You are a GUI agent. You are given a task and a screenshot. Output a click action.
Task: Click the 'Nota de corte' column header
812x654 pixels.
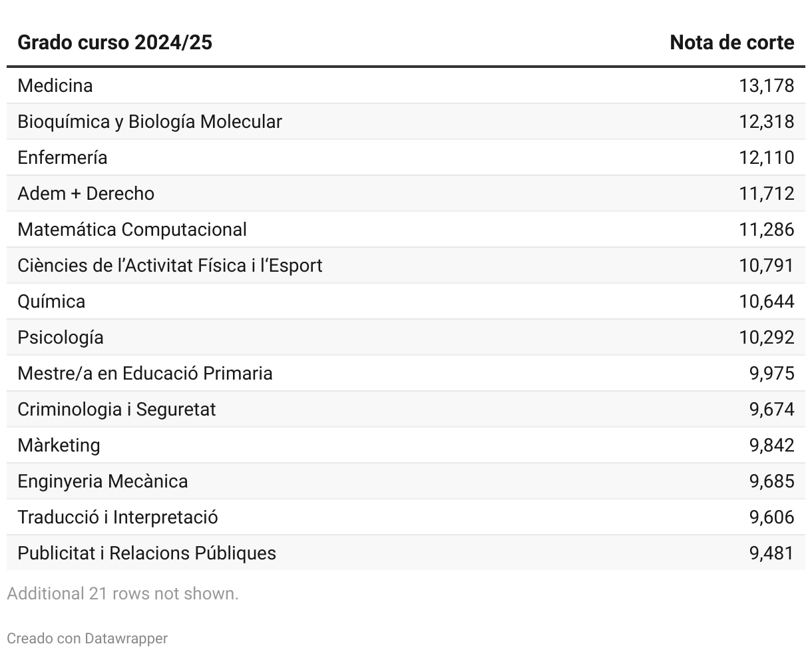tap(731, 43)
